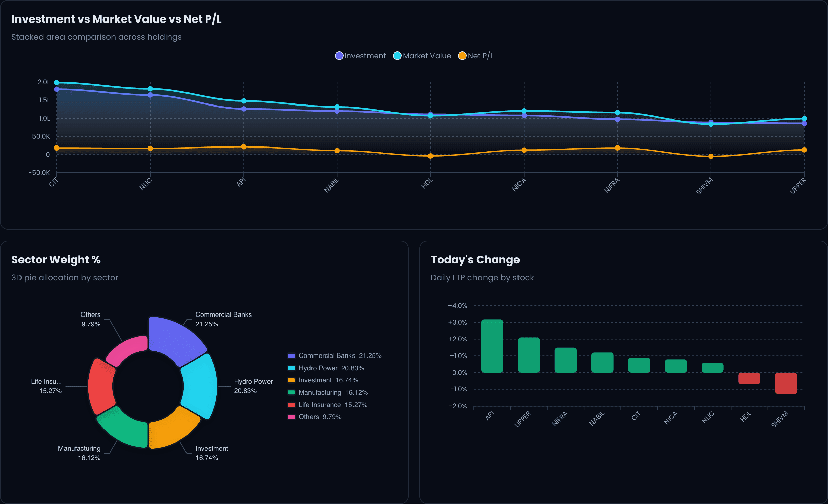Click the 'Today's Change' heading
The height and width of the screenshot is (504, 828).
click(475, 260)
